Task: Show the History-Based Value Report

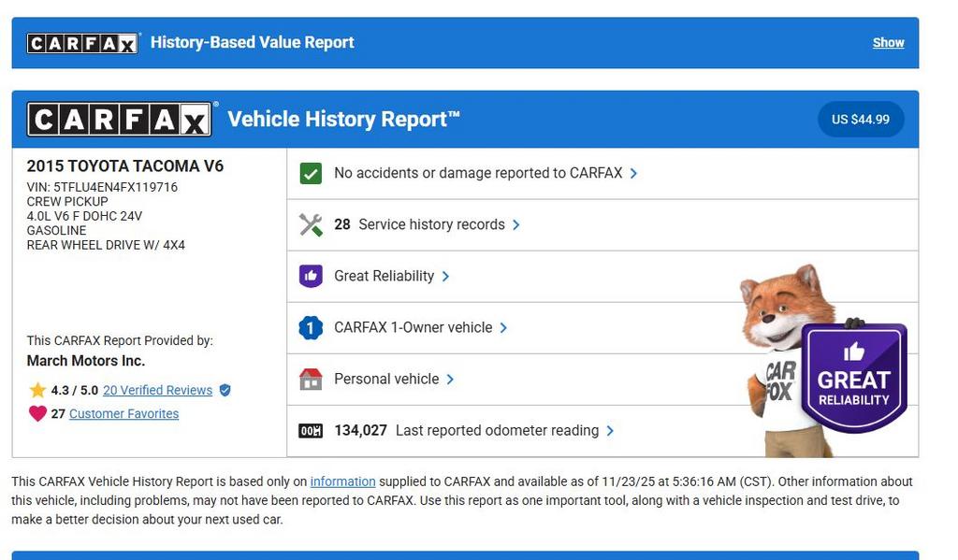Action: coord(888,43)
